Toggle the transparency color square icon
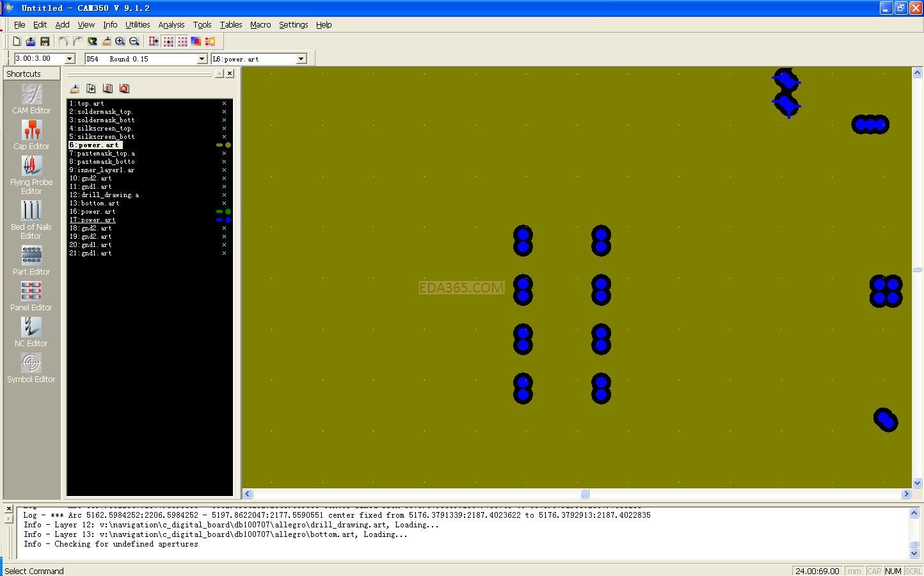 [x=196, y=42]
